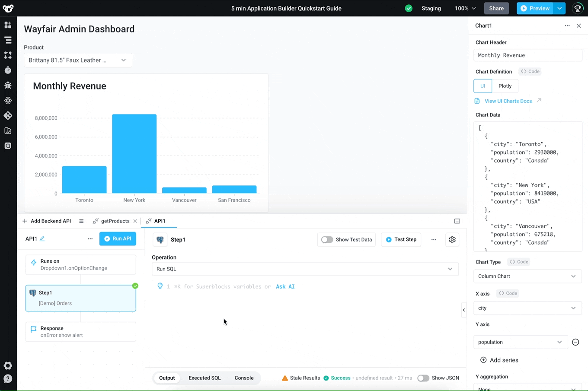Minimize the API panel using collapse icon
588x391 pixels.
(x=457, y=221)
